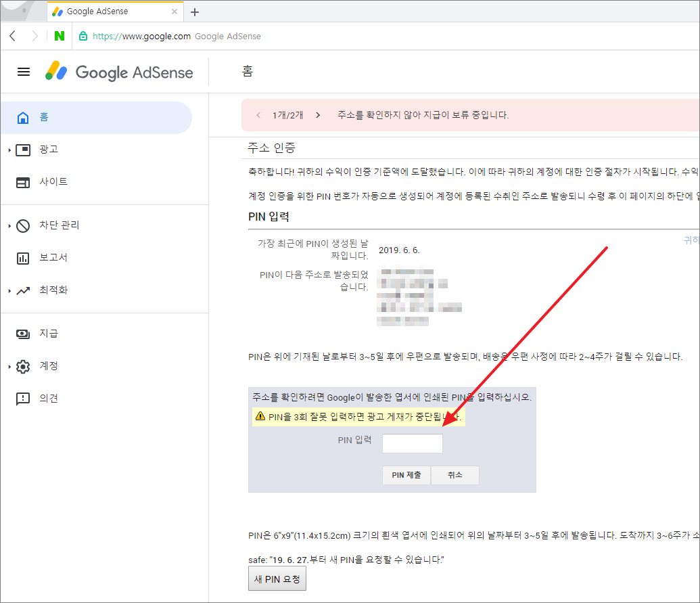Click the 주소를 확인하지 않아 alert message
This screenshot has width=700, height=603.
423,115
